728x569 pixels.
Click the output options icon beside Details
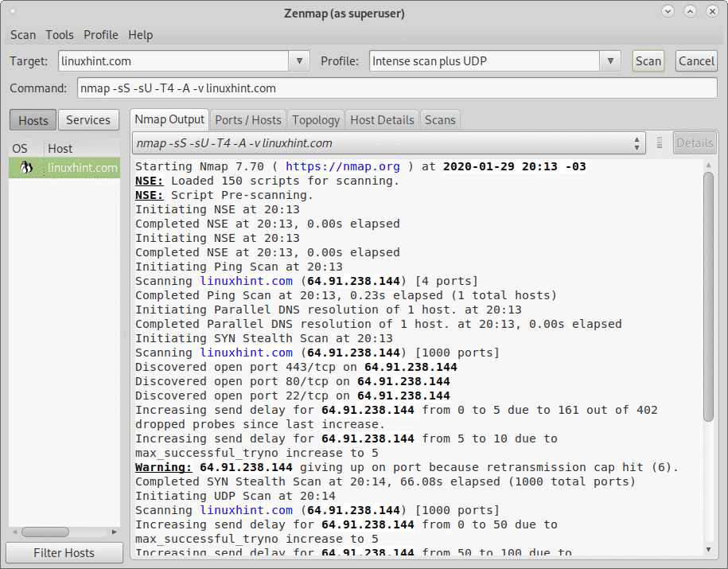659,143
